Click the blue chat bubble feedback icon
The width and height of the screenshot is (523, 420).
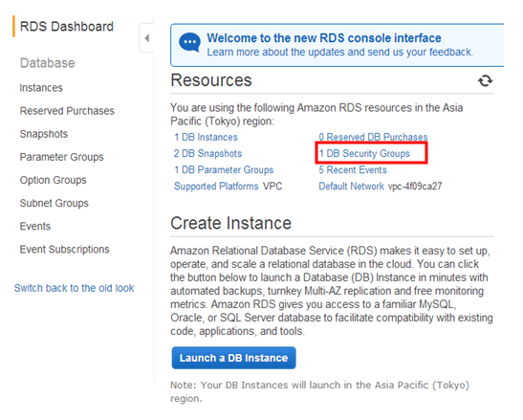coord(189,42)
